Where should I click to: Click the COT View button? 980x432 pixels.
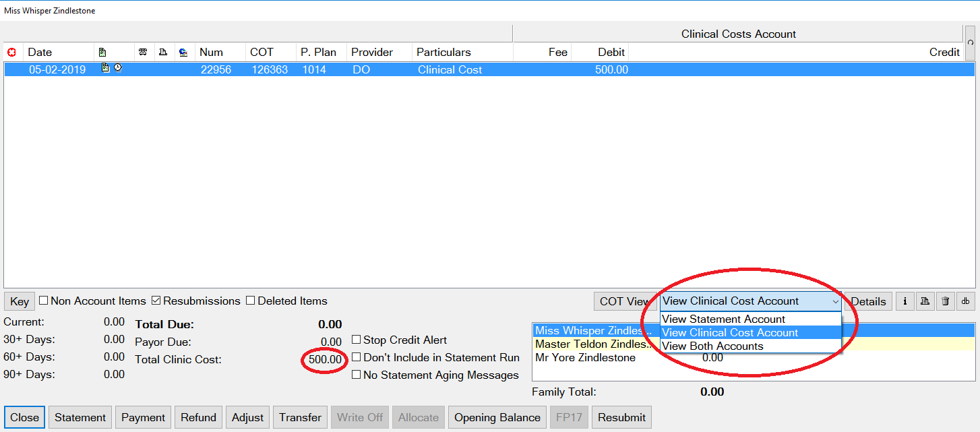(625, 301)
